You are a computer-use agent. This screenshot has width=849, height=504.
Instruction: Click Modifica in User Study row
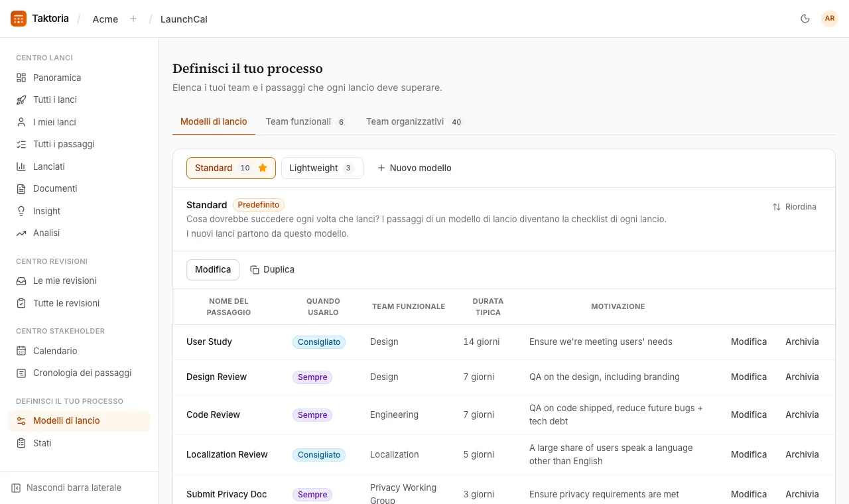[749, 342]
